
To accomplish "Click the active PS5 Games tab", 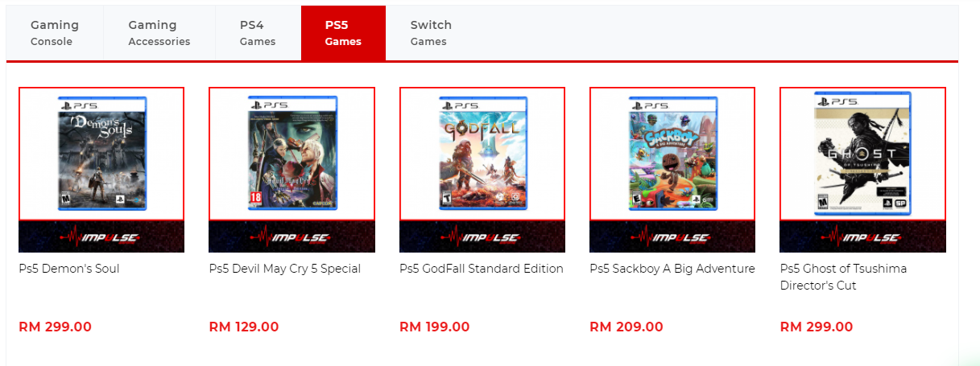I will [x=343, y=33].
